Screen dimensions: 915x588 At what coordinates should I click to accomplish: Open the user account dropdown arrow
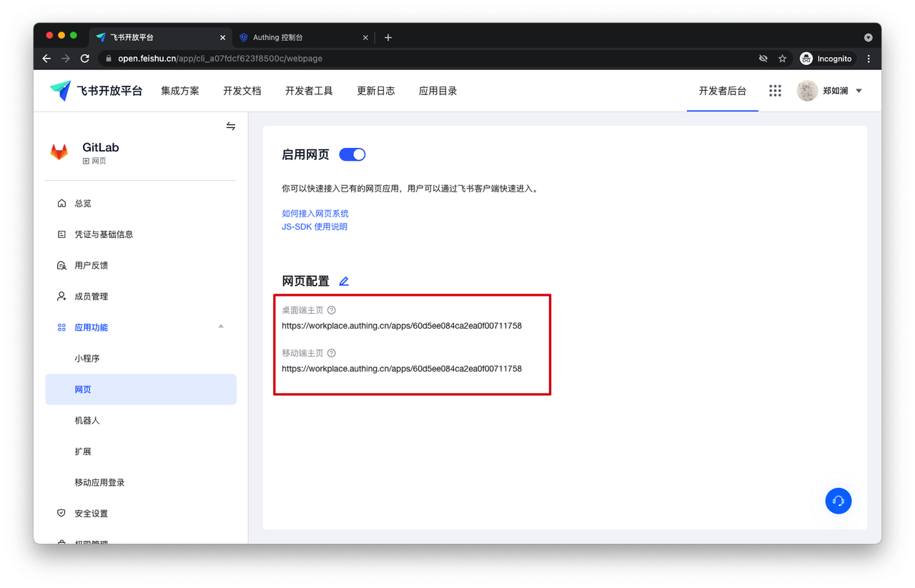pos(859,91)
